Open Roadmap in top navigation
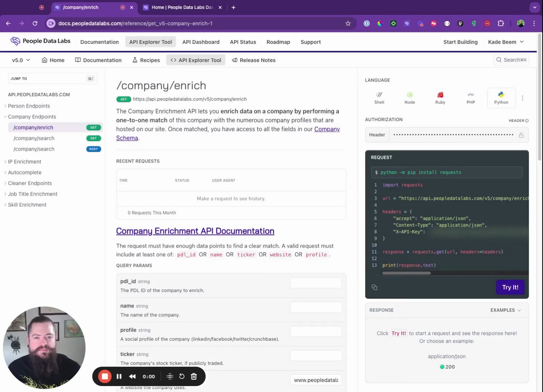The image size is (543, 392). tap(278, 42)
